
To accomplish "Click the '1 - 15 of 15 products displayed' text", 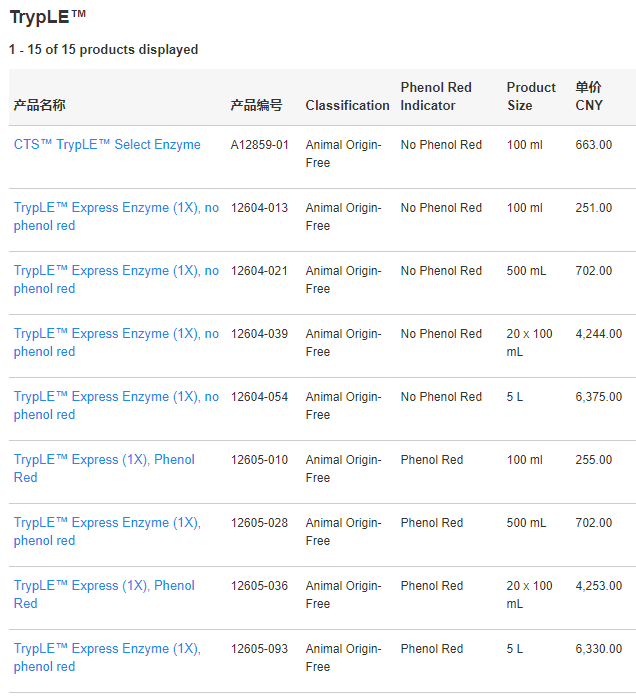I will pyautogui.click(x=104, y=49).
